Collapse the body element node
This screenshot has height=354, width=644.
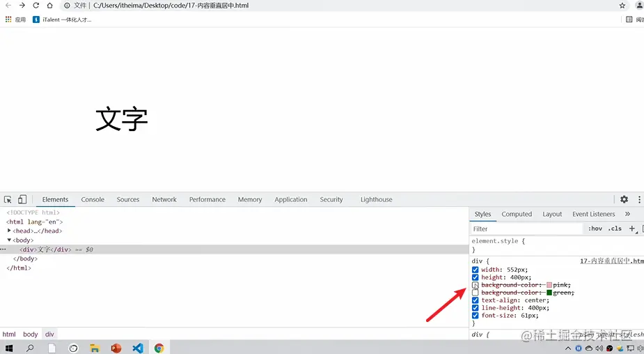click(x=9, y=240)
